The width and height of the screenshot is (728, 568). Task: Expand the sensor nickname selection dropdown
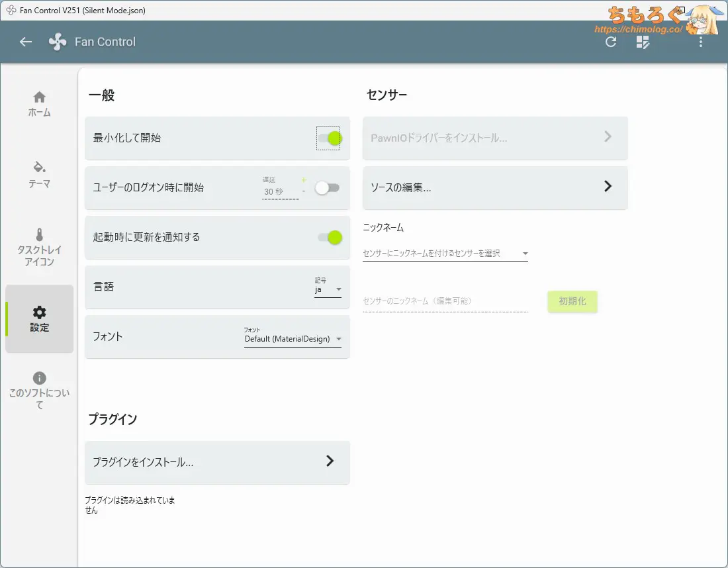tap(445, 254)
